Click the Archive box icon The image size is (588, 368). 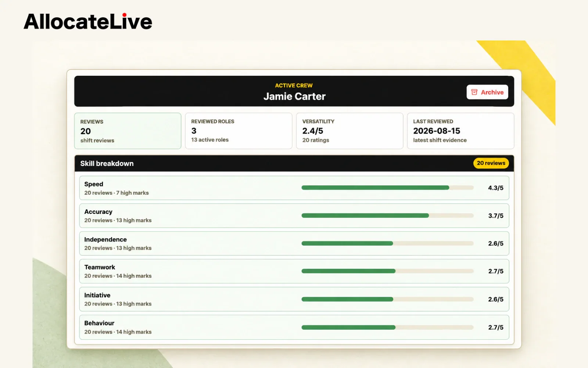pos(474,92)
